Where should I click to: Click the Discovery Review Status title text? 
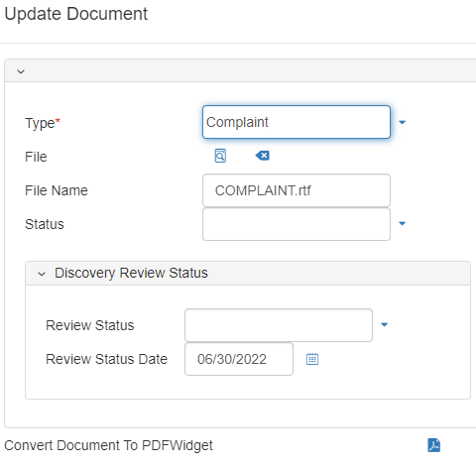coord(131,273)
